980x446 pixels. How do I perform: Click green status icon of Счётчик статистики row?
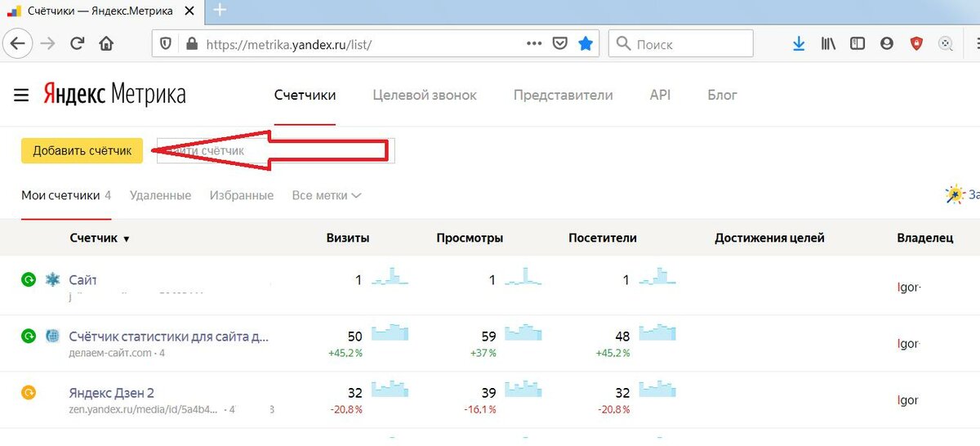tap(29, 336)
